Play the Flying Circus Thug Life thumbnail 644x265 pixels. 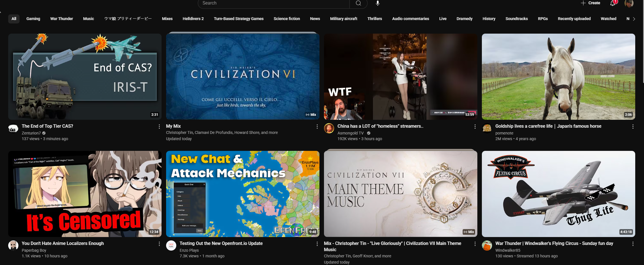point(559,194)
